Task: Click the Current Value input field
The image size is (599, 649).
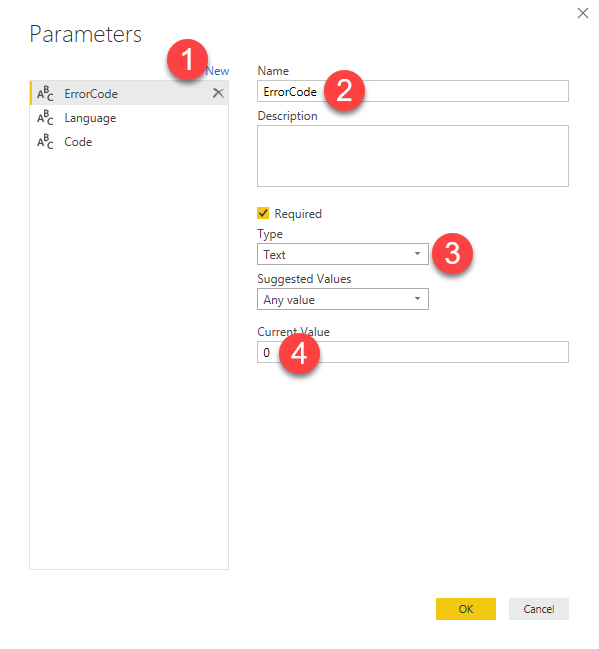Action: click(413, 352)
